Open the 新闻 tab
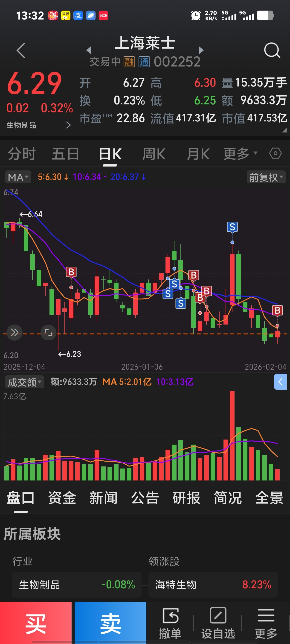The image size is (290, 644). [x=103, y=497]
